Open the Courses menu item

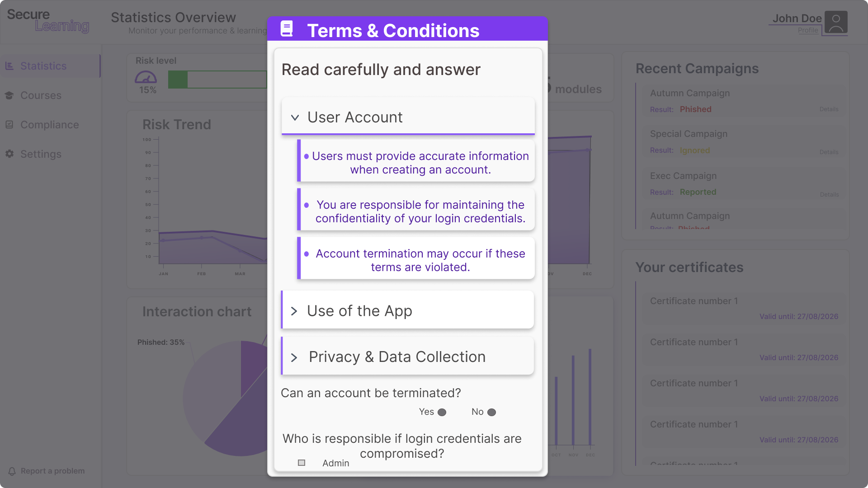point(41,95)
